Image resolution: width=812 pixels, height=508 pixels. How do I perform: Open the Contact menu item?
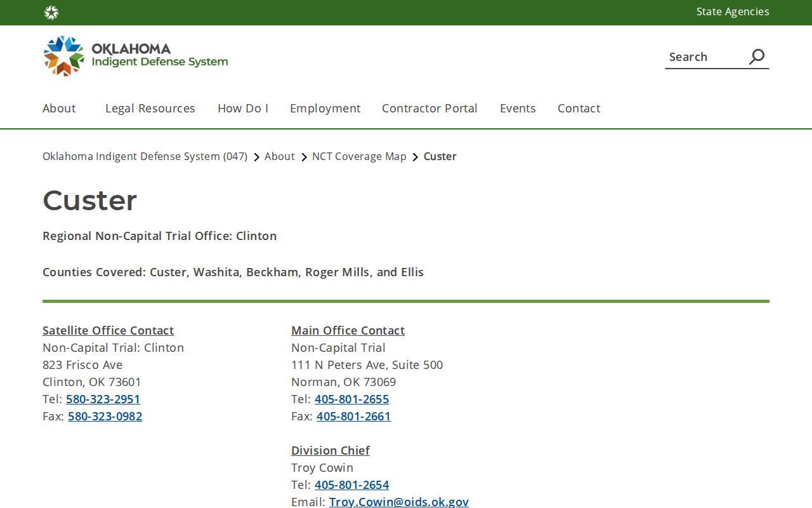click(x=579, y=108)
